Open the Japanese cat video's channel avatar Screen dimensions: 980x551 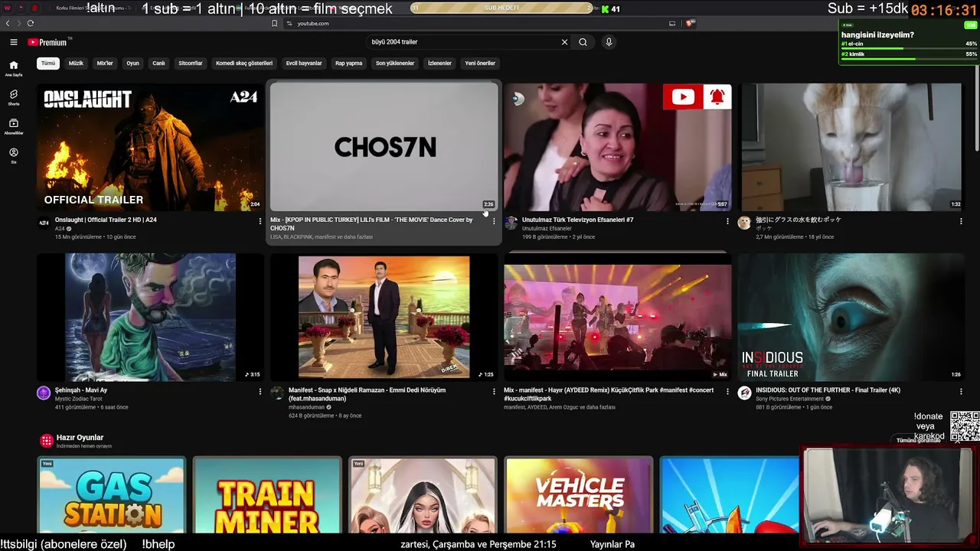pyautogui.click(x=744, y=223)
